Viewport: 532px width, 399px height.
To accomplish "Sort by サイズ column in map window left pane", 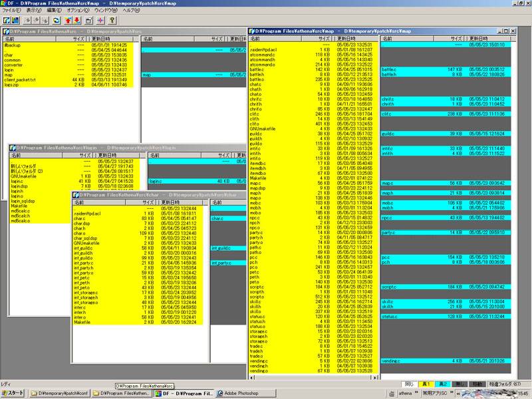I will pyautogui.click(x=317, y=39).
